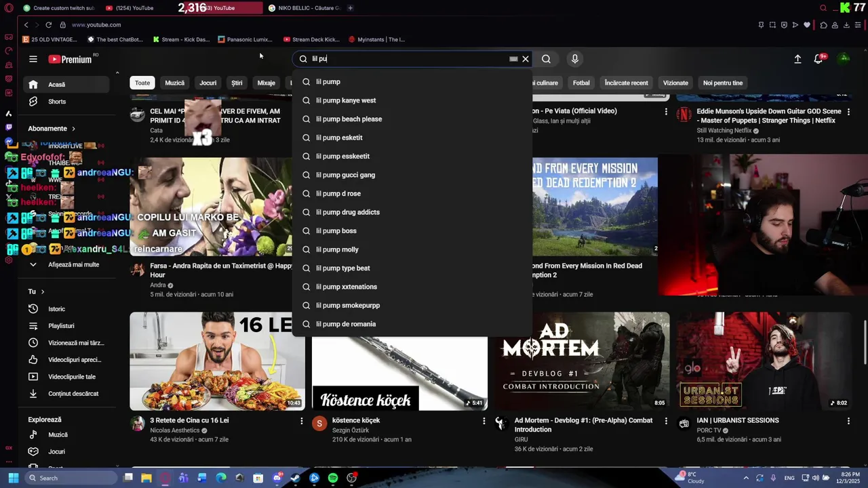Open the 'PORC TV' channel link
Viewport: 868px width, 488px height.
coord(709,430)
